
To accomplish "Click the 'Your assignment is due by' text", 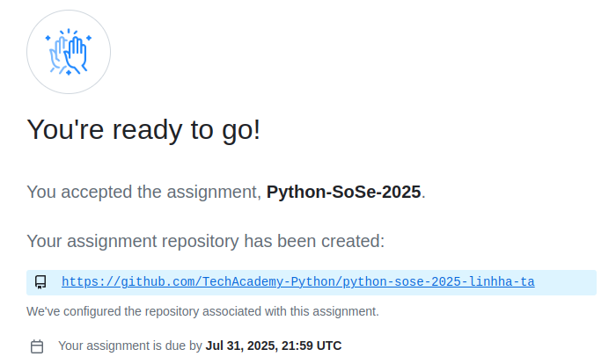I will tap(130, 346).
